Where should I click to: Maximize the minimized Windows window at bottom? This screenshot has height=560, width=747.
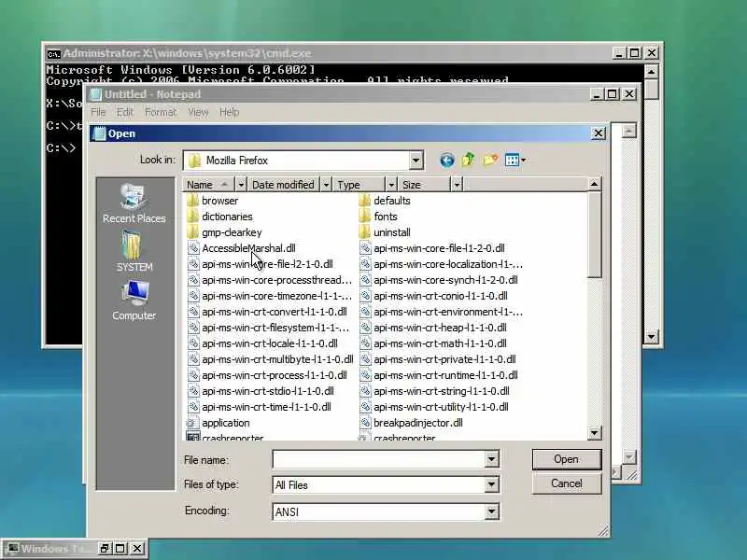(x=120, y=549)
